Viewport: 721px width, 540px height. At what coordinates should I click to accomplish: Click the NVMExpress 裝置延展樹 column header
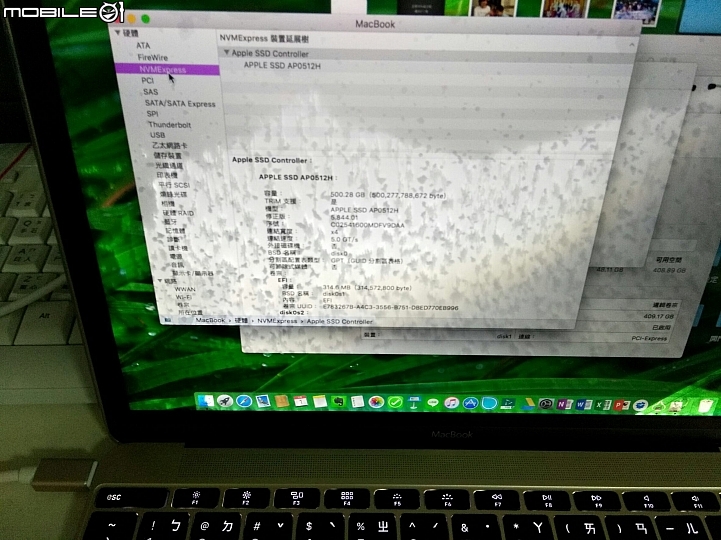point(264,39)
